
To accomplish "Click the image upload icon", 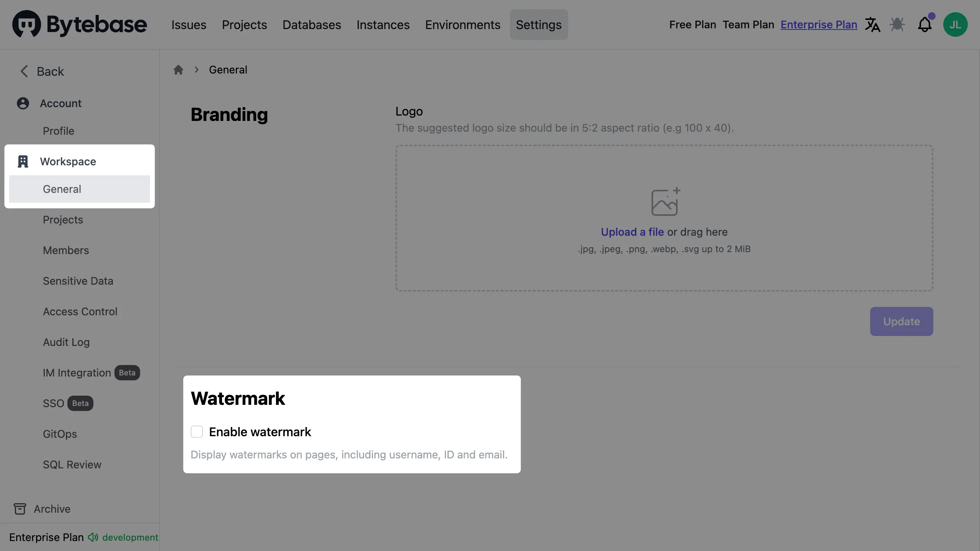I will tap(665, 202).
